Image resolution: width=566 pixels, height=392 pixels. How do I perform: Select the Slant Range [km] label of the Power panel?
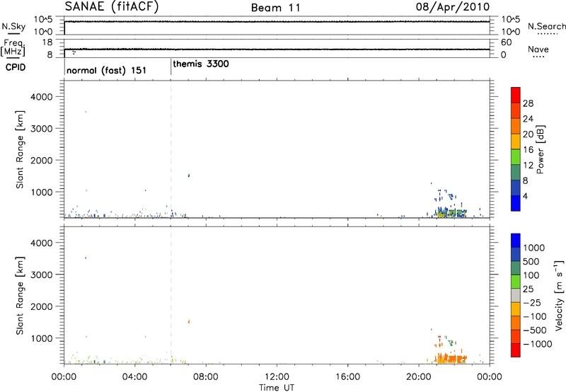click(20, 149)
